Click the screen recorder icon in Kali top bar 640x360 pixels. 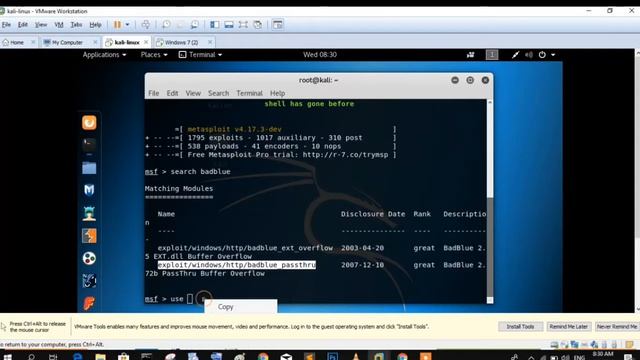click(x=471, y=55)
